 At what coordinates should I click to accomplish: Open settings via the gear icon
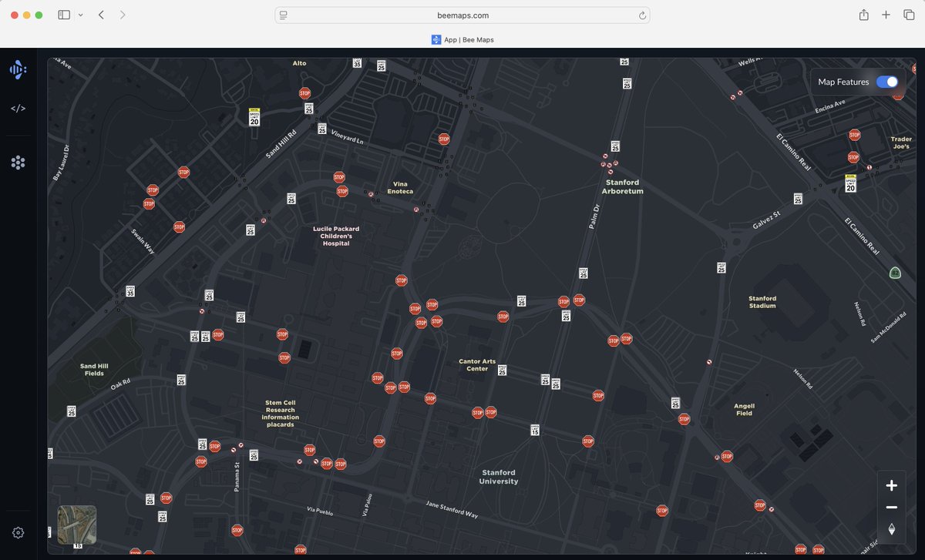tap(18, 532)
